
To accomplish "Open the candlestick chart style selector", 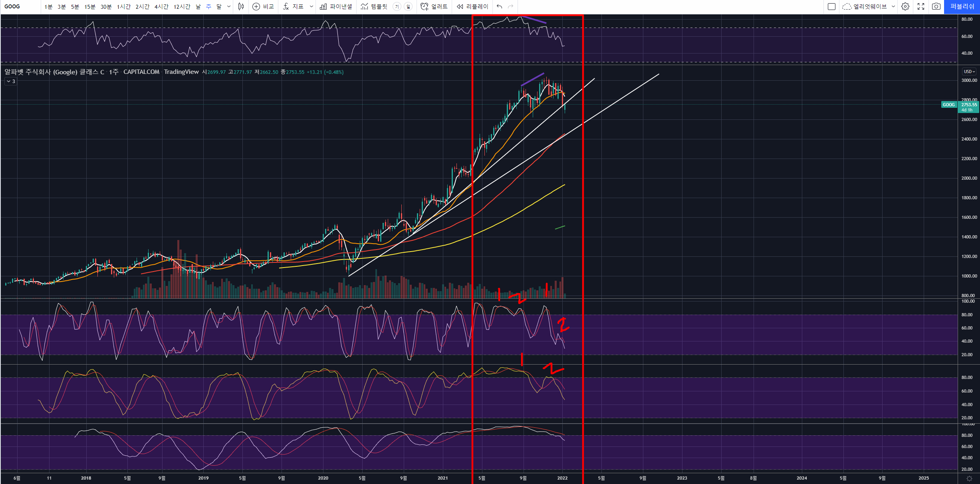I will click(241, 6).
